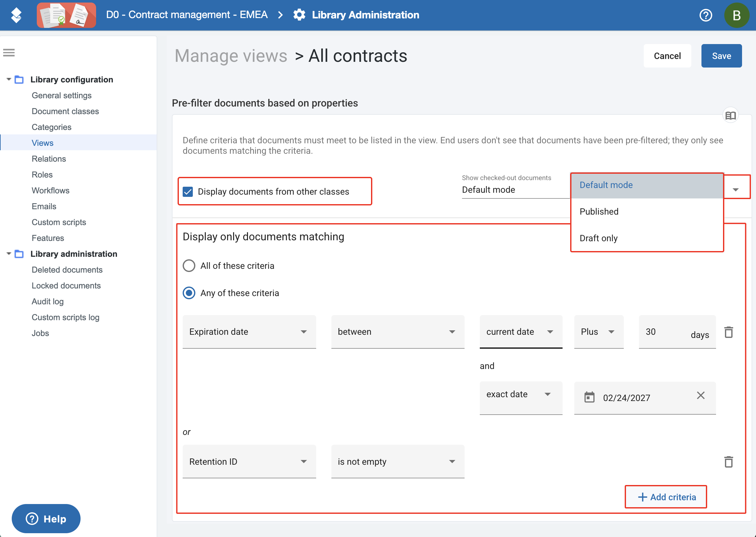Select All of these criteria radio
The height and width of the screenshot is (537, 756).
pyautogui.click(x=189, y=266)
